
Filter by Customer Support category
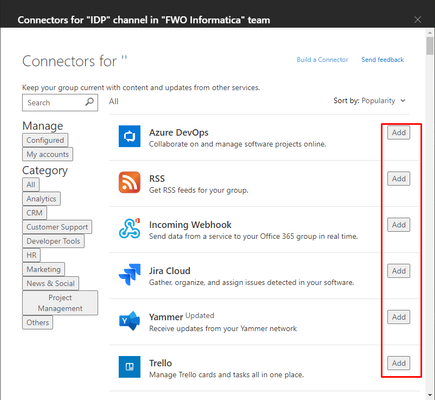click(x=57, y=227)
